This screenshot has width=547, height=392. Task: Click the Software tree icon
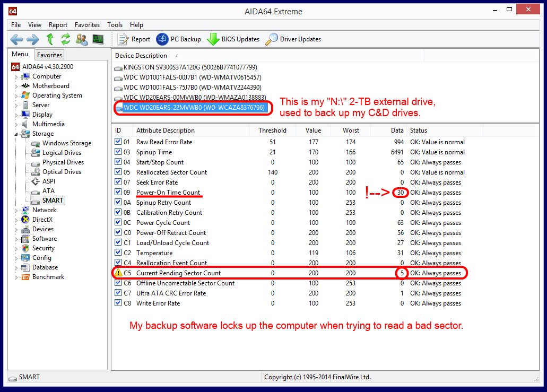(25, 239)
